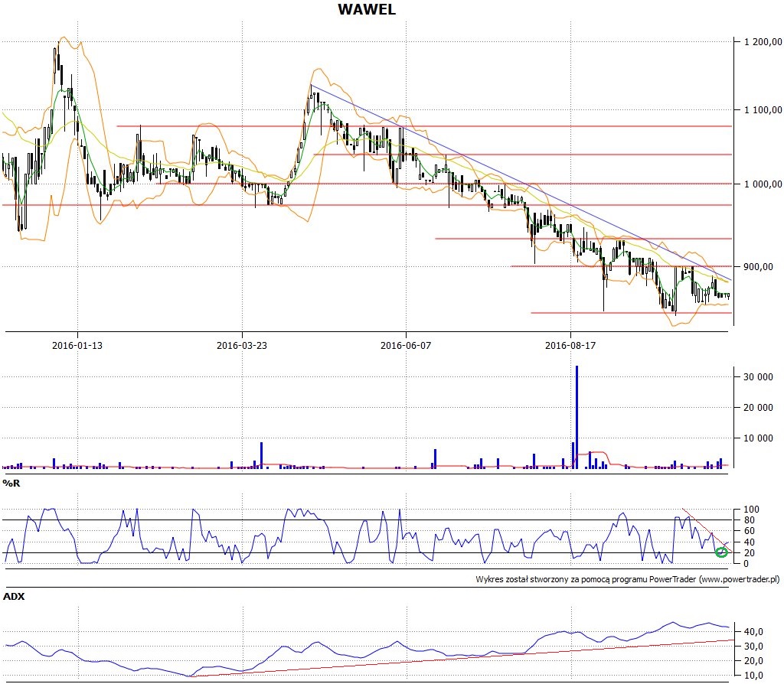
Task: Select the 2016-06-07 date label
Action: point(406,345)
